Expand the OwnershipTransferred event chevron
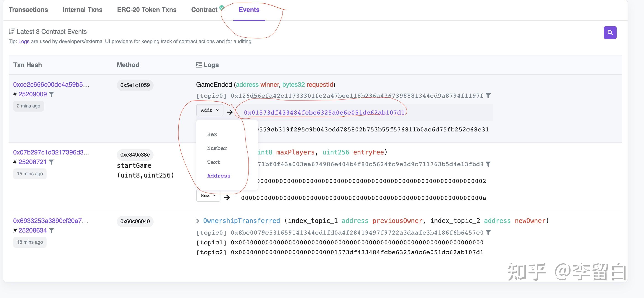Image resolution: width=644 pixels, height=298 pixels. pyautogui.click(x=198, y=221)
